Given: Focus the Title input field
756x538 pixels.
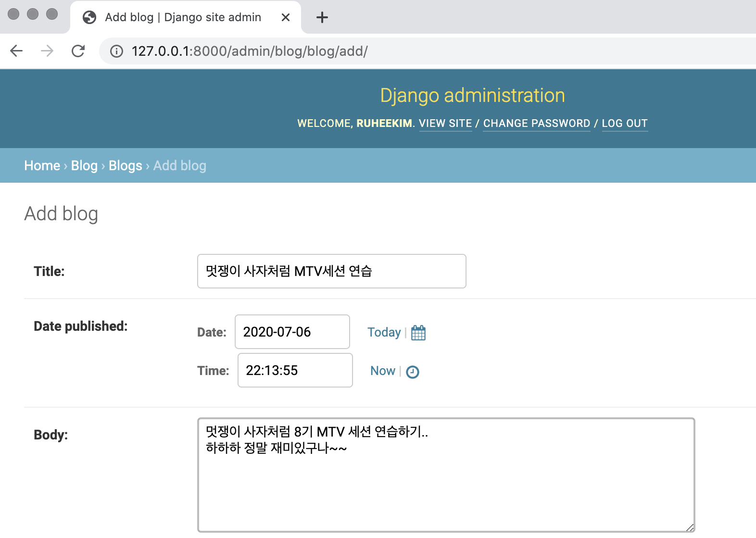Looking at the screenshot, I should tap(332, 271).
